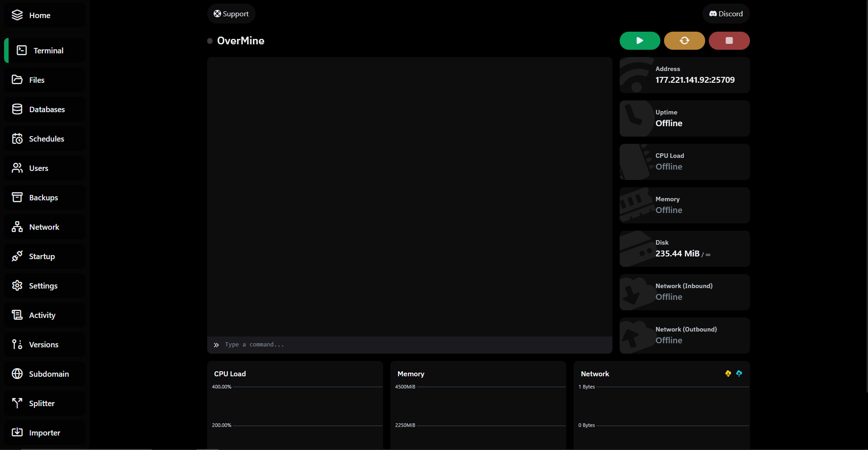The image size is (868, 450).
Task: Open the Discord link
Action: [726, 14]
